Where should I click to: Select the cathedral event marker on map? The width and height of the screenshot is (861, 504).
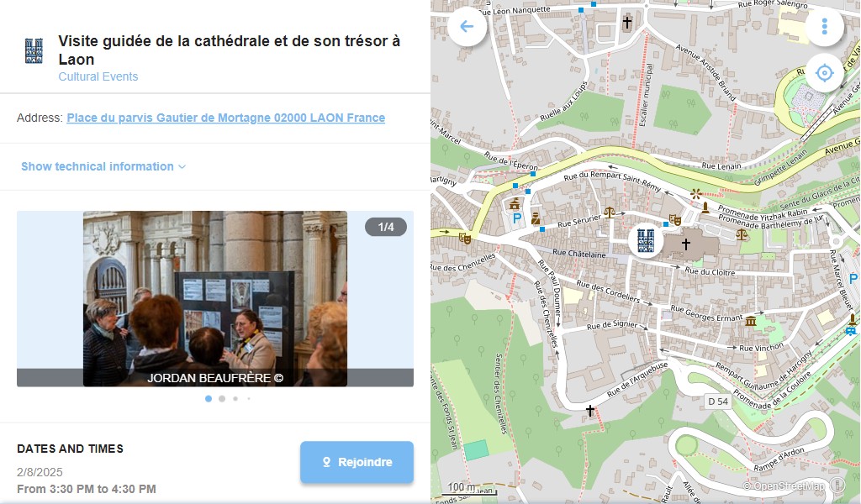click(x=645, y=240)
